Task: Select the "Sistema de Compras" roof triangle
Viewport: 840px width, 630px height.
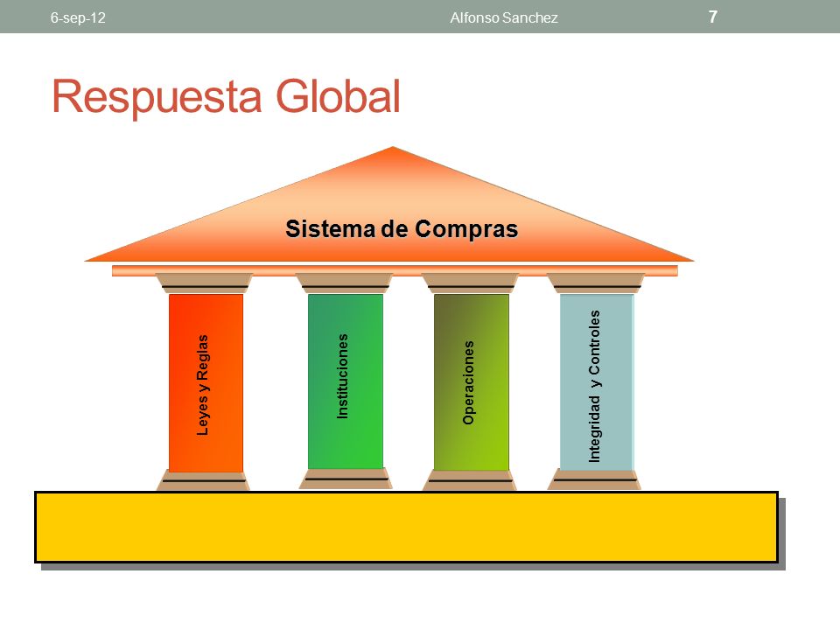Action: 389,204
